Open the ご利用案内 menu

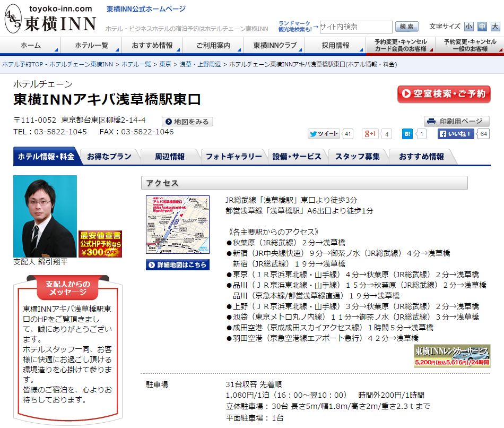click(x=213, y=45)
